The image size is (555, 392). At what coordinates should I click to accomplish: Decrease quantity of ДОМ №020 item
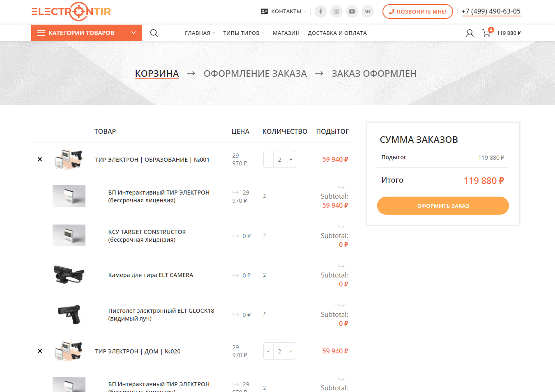(x=268, y=351)
